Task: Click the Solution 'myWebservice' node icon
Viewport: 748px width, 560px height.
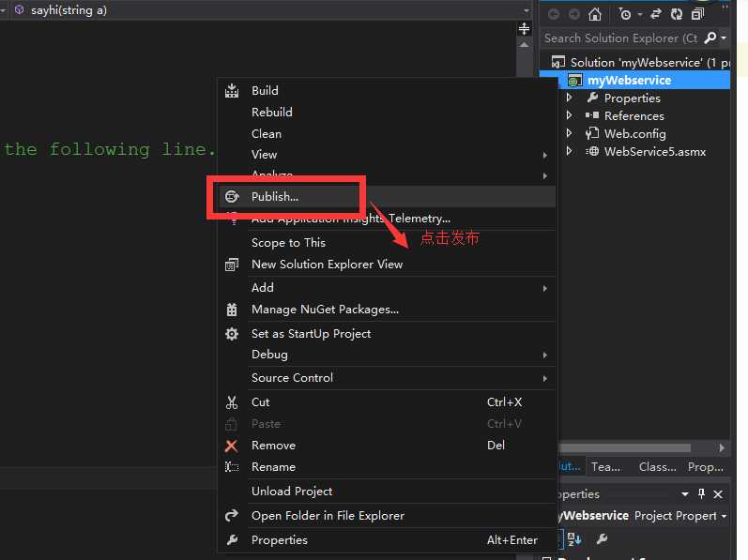Action: 558,62
